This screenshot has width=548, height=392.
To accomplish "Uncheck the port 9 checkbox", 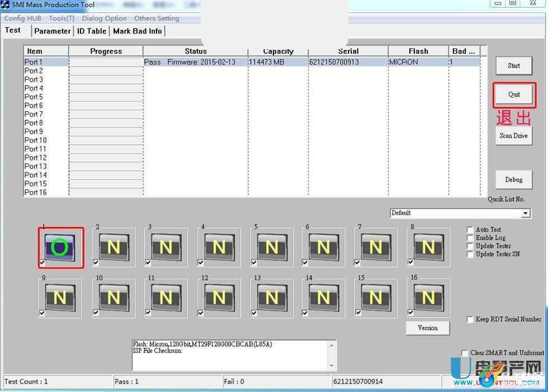I will click(x=42, y=313).
